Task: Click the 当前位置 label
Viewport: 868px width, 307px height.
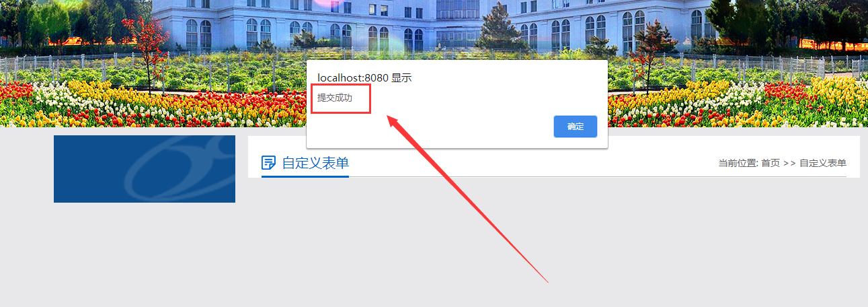Action: [738, 163]
